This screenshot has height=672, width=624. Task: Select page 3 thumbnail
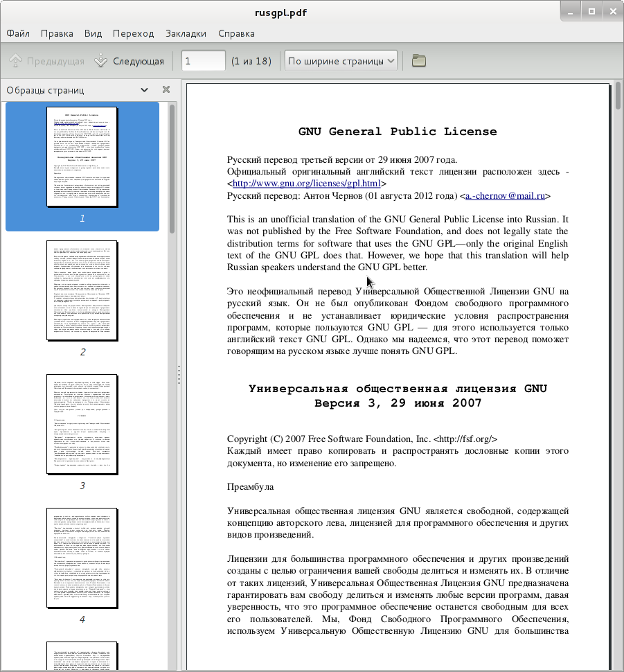tap(82, 425)
